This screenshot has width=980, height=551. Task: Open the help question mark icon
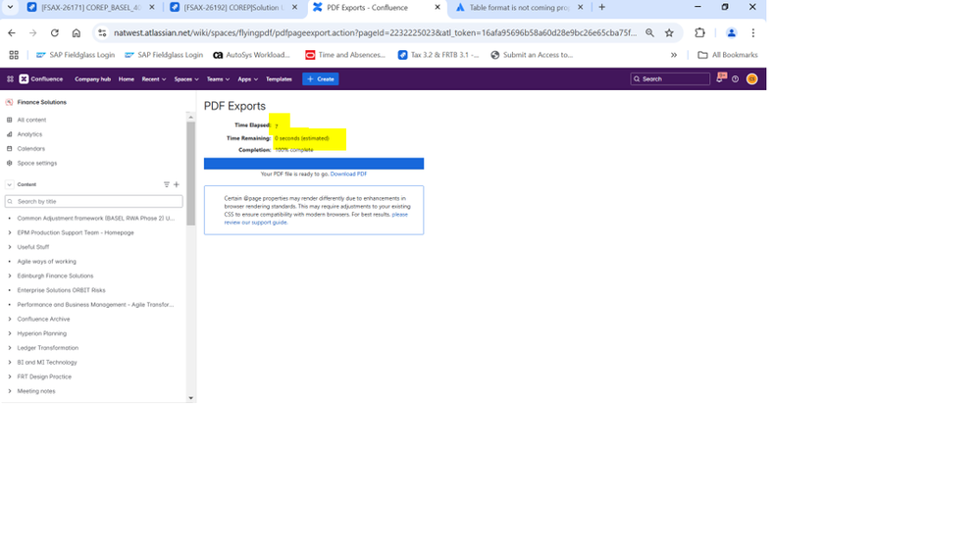pyautogui.click(x=736, y=78)
